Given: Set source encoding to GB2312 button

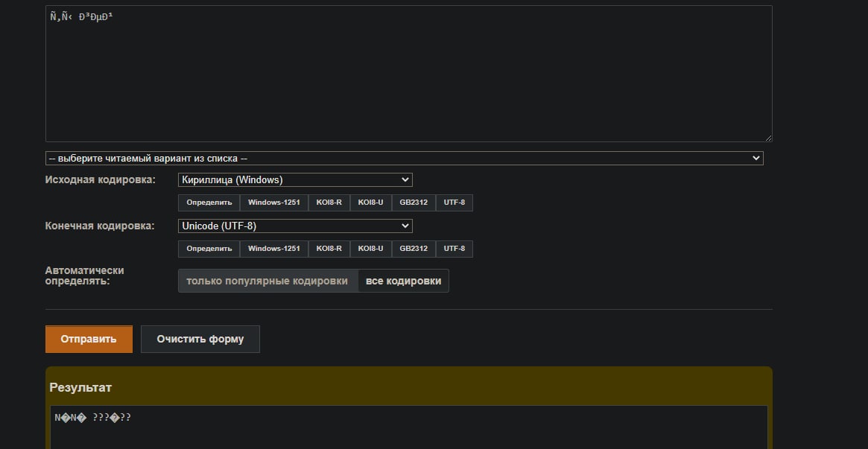Looking at the screenshot, I should pyautogui.click(x=414, y=203).
